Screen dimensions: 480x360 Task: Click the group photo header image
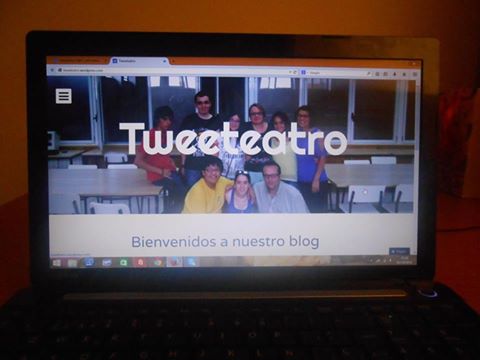tap(232, 145)
